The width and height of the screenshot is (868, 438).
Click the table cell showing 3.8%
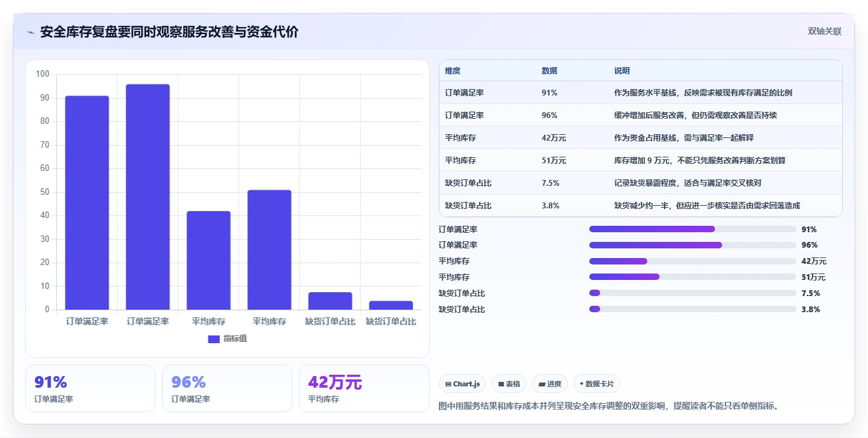pyautogui.click(x=550, y=206)
